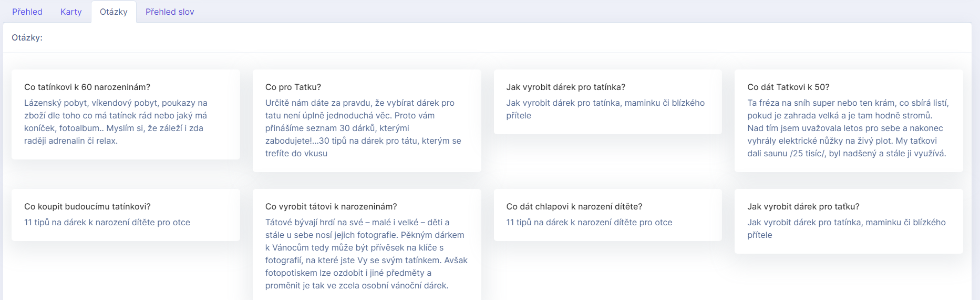This screenshot has height=300, width=980.
Task: Click the answer about 'Tátové bývají hrdí'
Action: (x=366, y=254)
